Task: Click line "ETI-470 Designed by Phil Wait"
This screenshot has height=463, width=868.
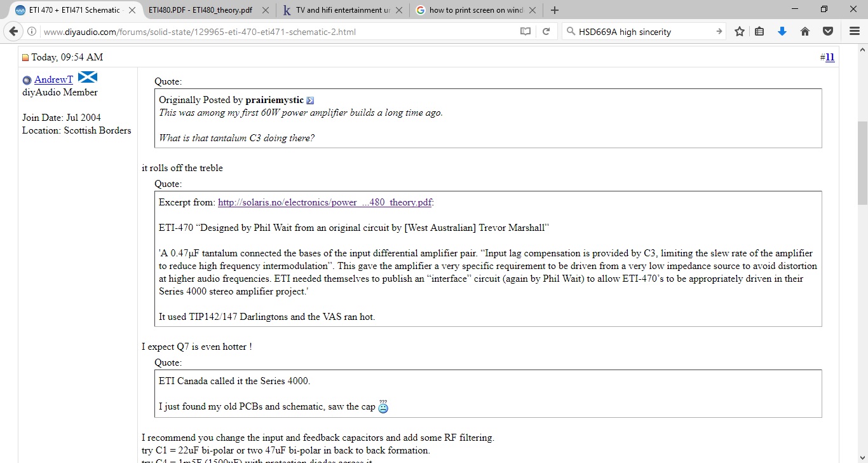Action: pos(354,228)
